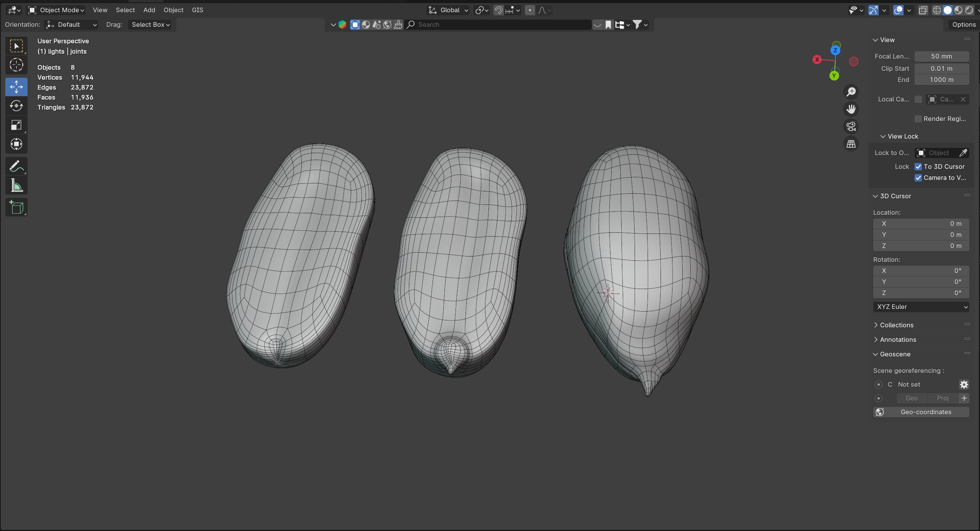Toggle camera view button
The width and height of the screenshot is (980, 531).
[x=851, y=126]
